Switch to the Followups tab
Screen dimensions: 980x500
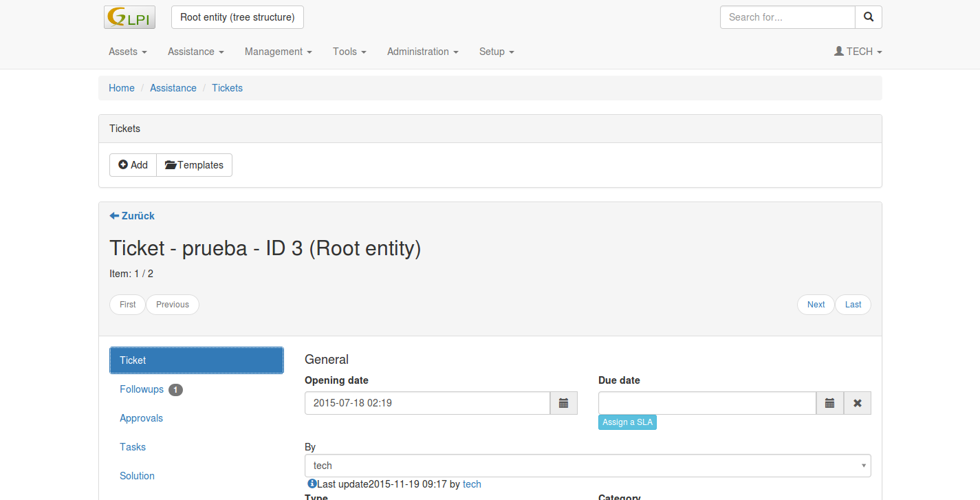142,389
